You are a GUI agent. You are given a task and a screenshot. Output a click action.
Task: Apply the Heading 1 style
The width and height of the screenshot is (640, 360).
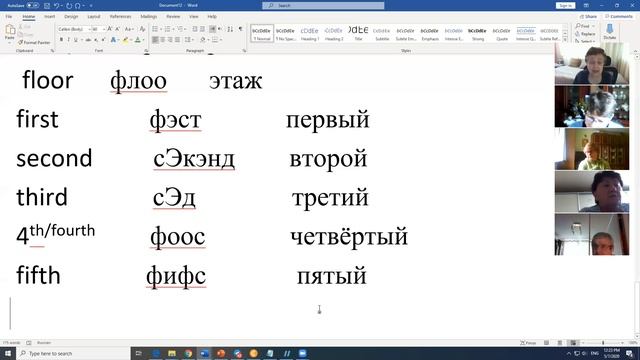point(310,33)
